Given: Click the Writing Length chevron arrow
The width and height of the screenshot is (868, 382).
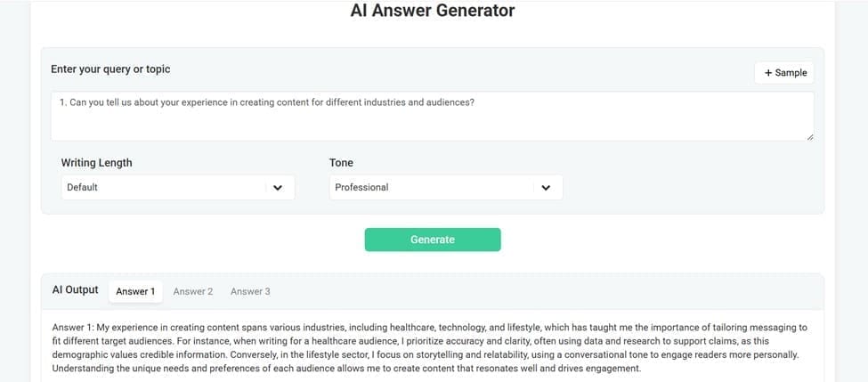Looking at the screenshot, I should click(x=278, y=188).
